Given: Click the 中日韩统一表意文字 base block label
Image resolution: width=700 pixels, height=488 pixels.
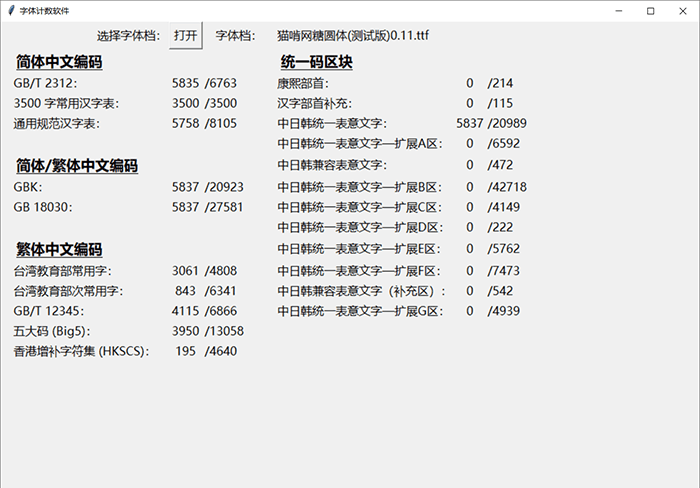Looking at the screenshot, I should point(332,123).
